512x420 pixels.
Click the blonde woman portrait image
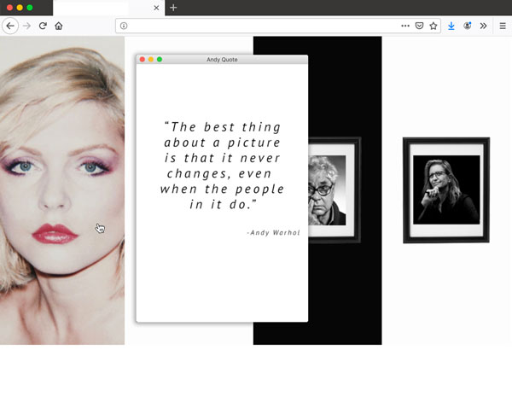click(61, 190)
